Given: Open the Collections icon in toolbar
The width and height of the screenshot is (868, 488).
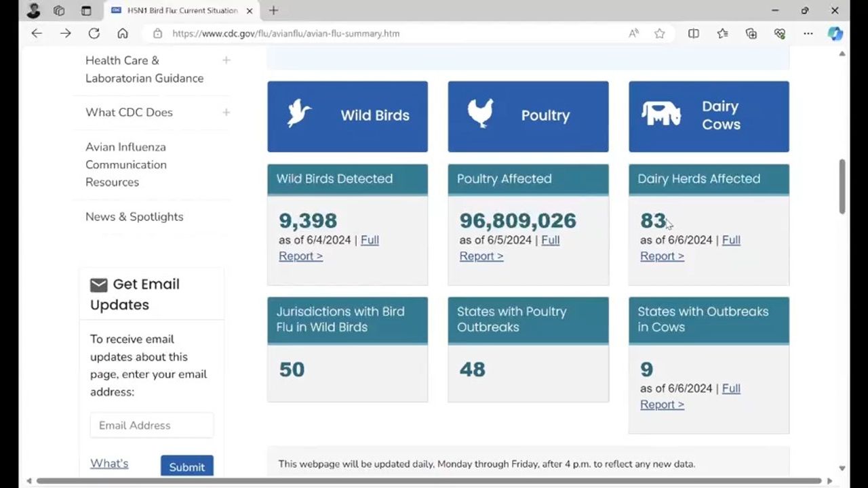Looking at the screenshot, I should [x=751, y=33].
